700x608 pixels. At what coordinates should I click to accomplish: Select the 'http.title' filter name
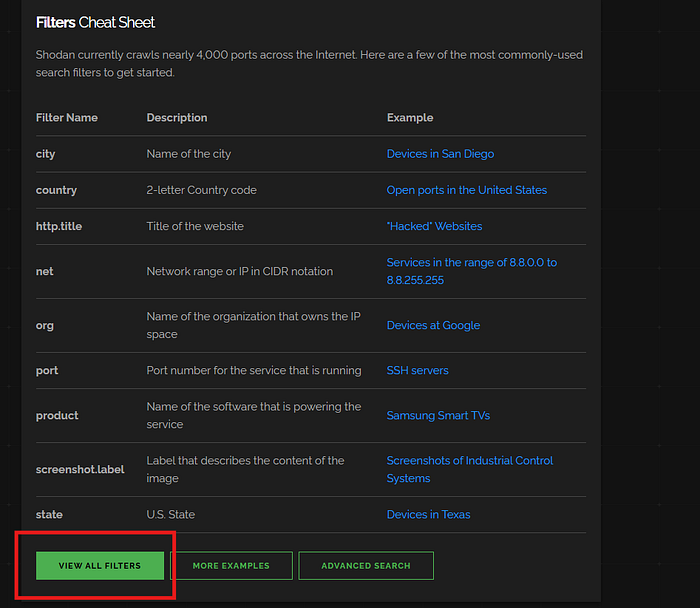pyautogui.click(x=59, y=226)
